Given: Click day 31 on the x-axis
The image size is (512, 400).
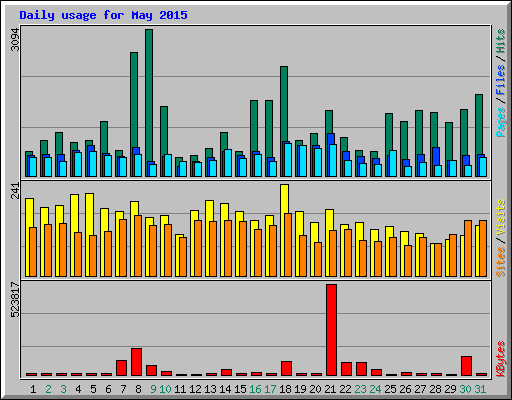Looking at the screenshot, I should [x=480, y=389].
